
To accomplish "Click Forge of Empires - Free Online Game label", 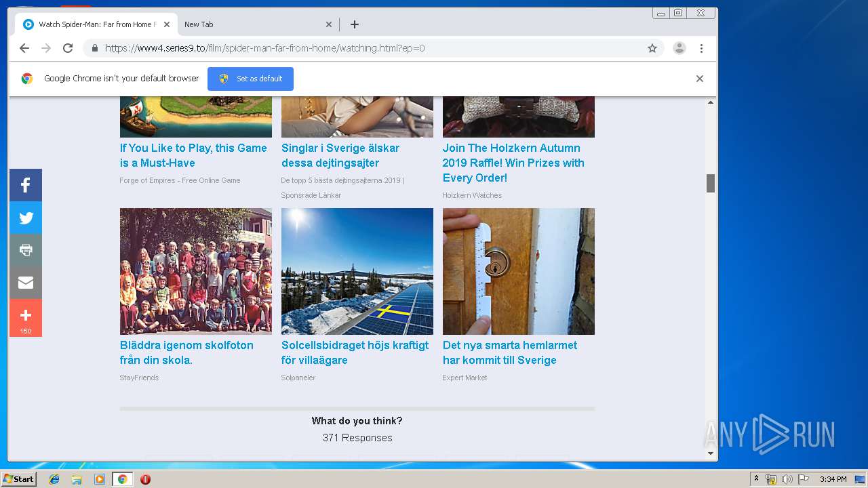I will (x=180, y=180).
